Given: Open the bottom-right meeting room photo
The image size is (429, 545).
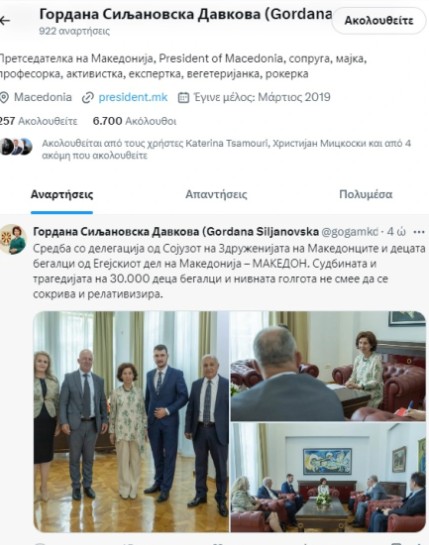Looking at the screenshot, I should pos(328,477).
